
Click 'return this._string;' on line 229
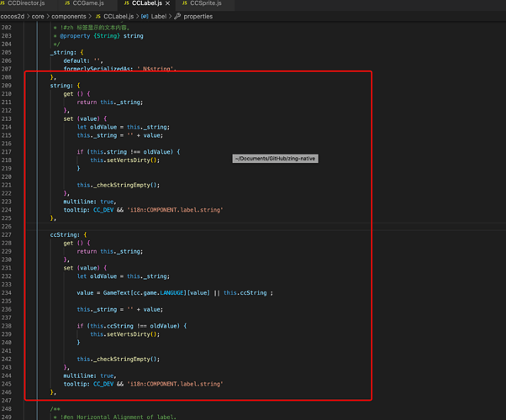110,252
